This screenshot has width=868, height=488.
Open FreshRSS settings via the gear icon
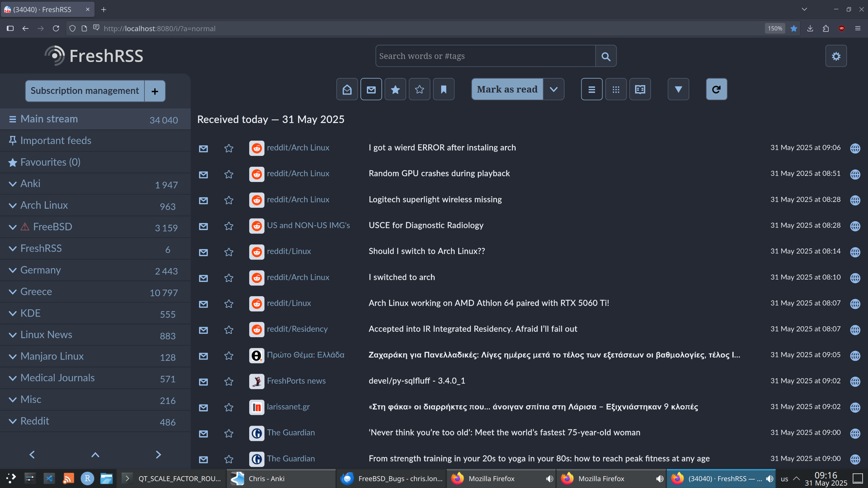tap(836, 56)
